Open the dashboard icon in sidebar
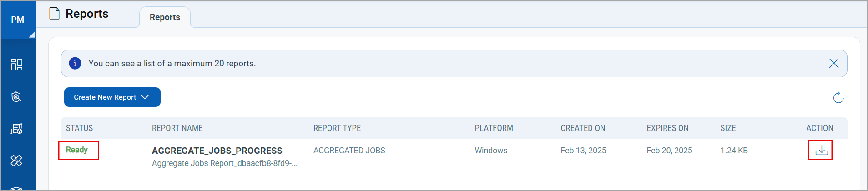The width and height of the screenshot is (868, 191). (17, 65)
